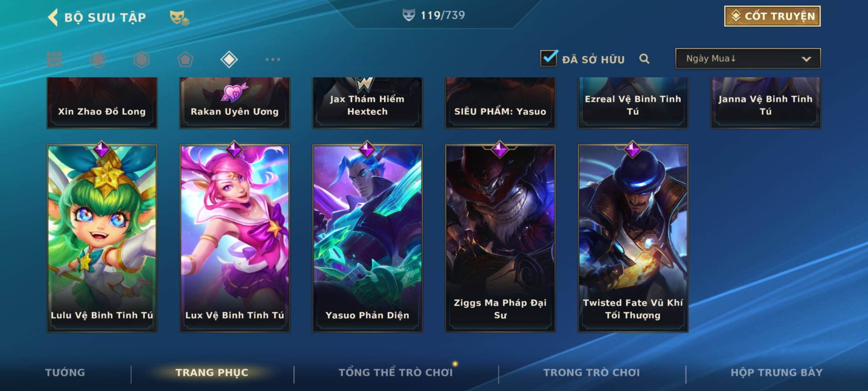This screenshot has height=391, width=868.
Task: Select Twisted Fate Vũ Khí Tối Thượng skin
Action: click(x=633, y=238)
